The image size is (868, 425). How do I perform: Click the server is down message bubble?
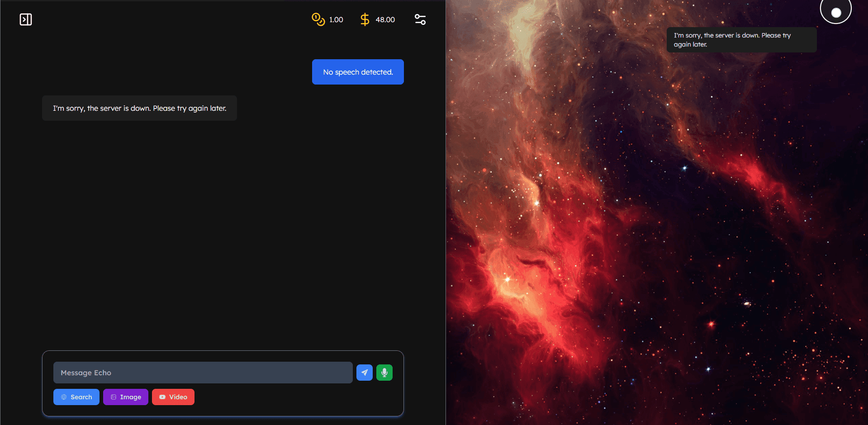tap(139, 108)
